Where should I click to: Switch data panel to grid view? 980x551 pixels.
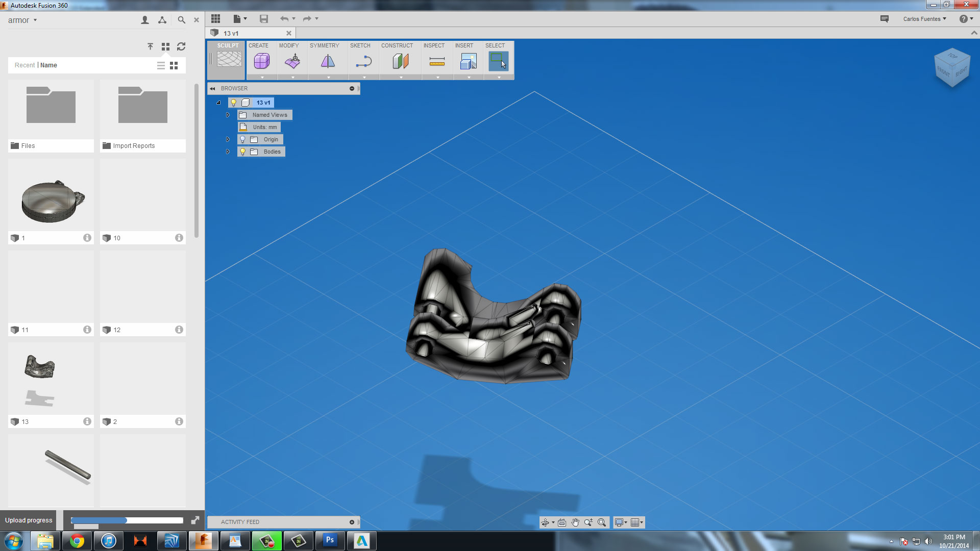[x=174, y=65]
